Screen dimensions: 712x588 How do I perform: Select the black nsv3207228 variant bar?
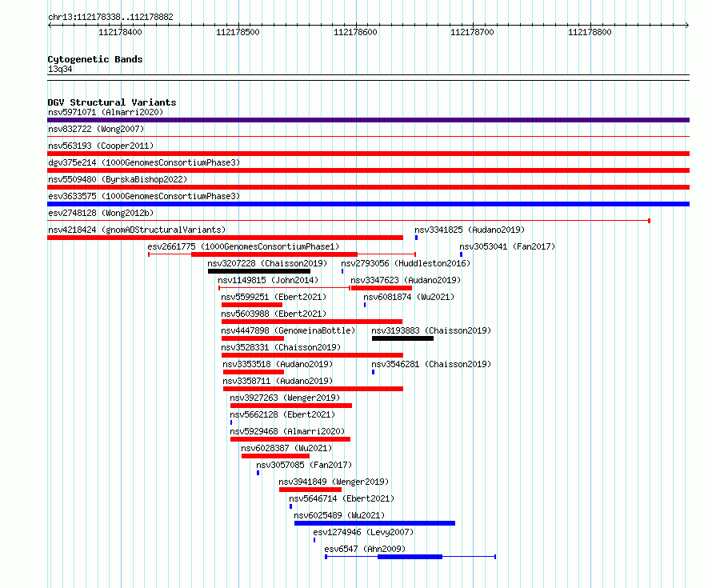[x=259, y=271]
